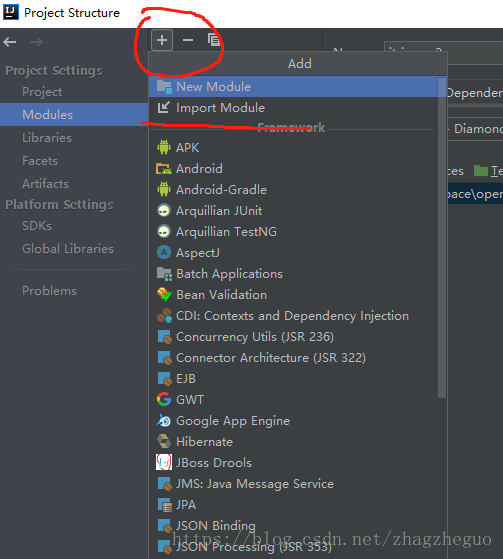This screenshot has width=503, height=559.
Task: Click the plus Add button in toolbar
Action: tap(162, 40)
